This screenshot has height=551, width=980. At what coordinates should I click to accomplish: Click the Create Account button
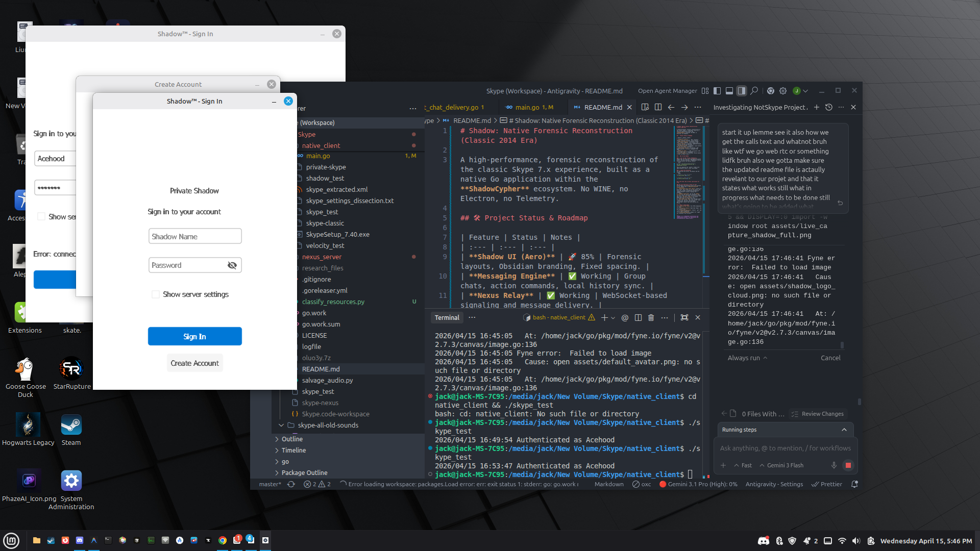[194, 363]
